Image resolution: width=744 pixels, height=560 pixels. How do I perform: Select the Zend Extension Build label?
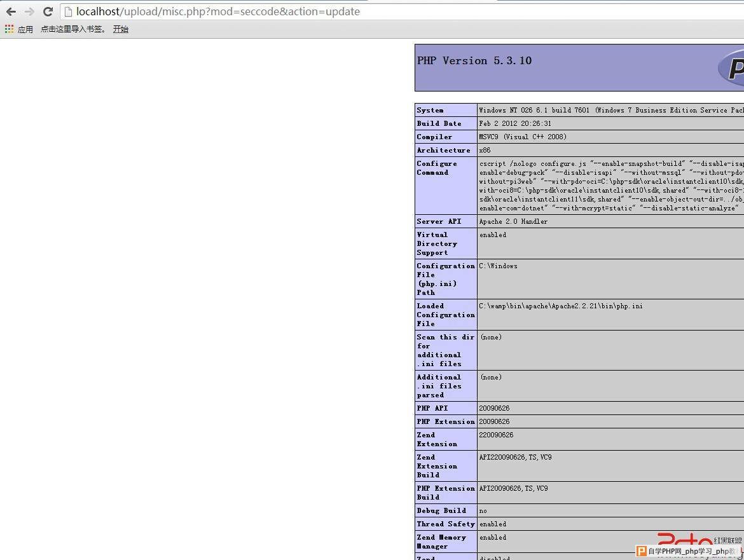coord(436,466)
